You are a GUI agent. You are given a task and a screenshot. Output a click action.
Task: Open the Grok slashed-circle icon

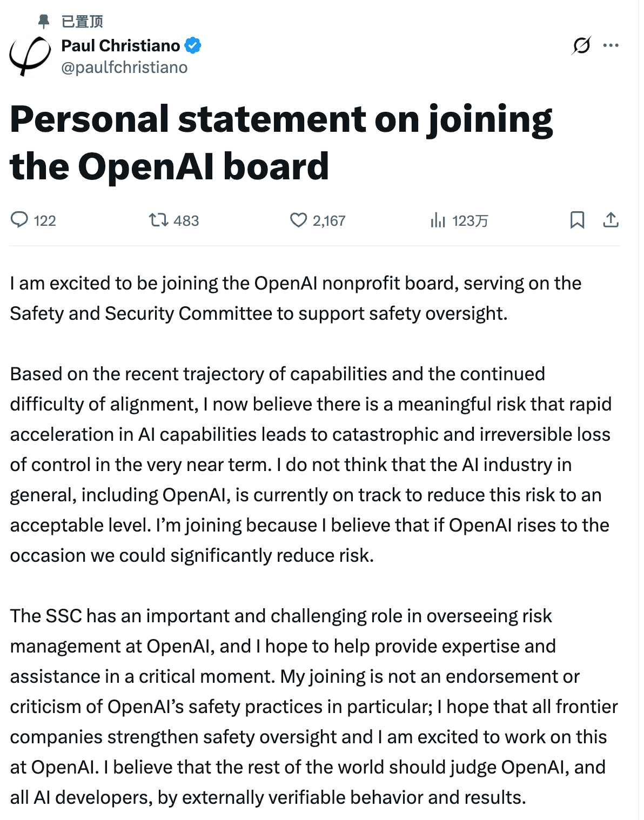click(x=581, y=45)
